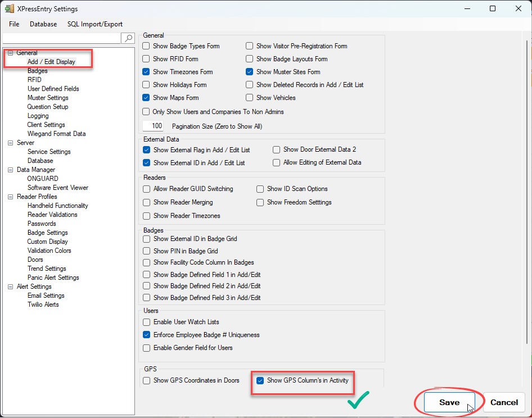Select Muster Settings in the tree

48,98
